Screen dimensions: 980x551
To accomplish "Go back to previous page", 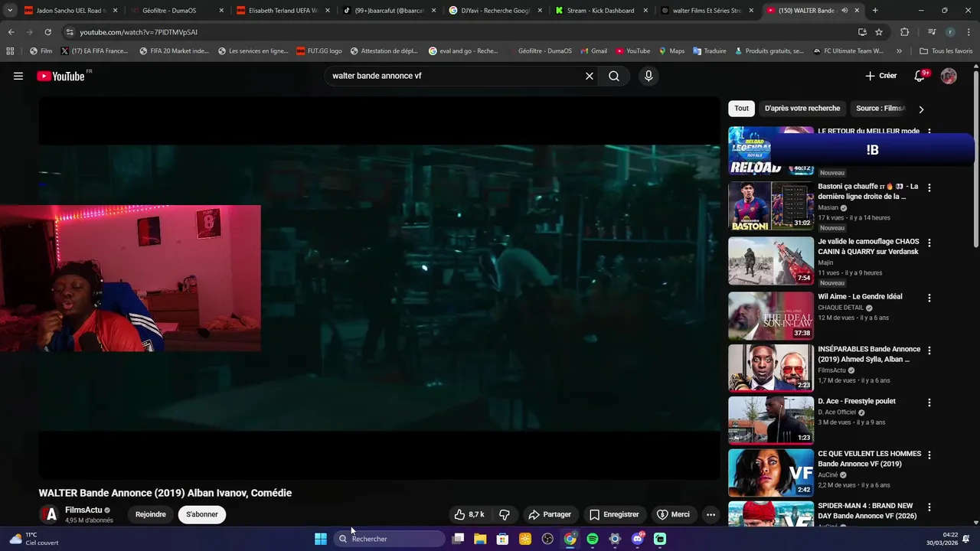I will click(x=11, y=32).
